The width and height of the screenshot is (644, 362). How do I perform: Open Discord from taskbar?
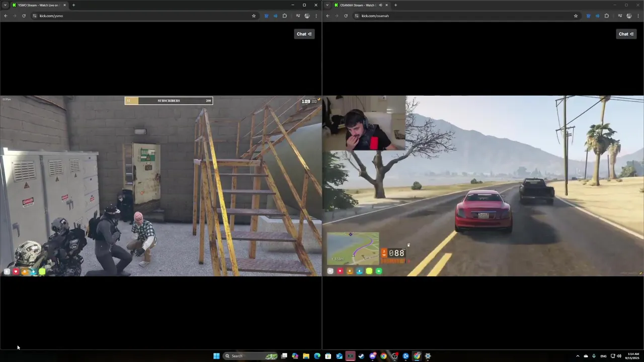[372, 356]
